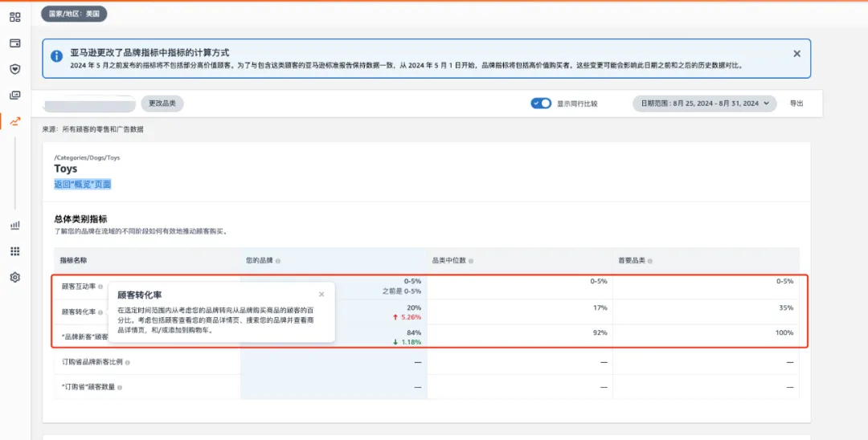Click info icon beside 订购省品牌新客比例
Viewport: 868px width, 440px height.
127,363
